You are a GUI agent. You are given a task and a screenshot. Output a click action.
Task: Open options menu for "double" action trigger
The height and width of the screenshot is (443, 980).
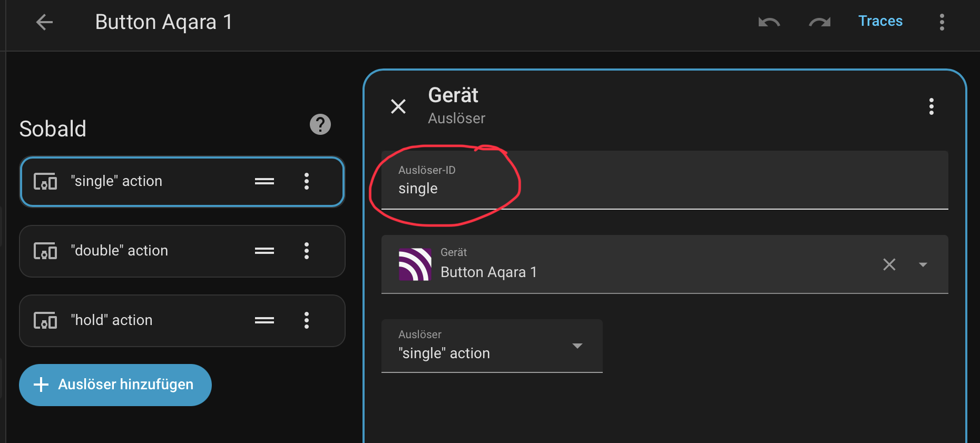click(307, 251)
